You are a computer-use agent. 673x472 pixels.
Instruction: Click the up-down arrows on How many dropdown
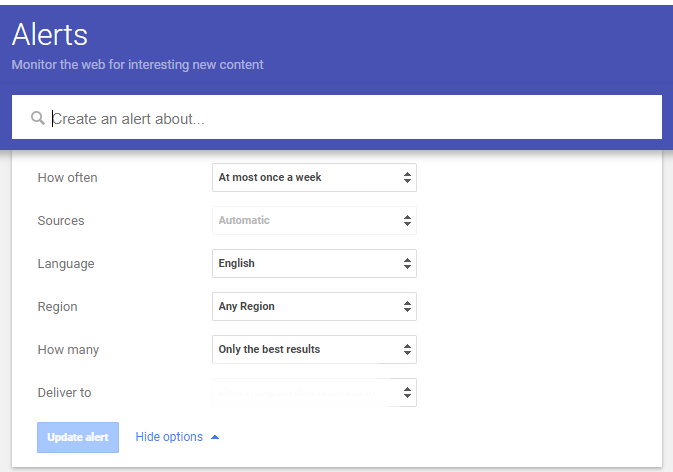[407, 350]
